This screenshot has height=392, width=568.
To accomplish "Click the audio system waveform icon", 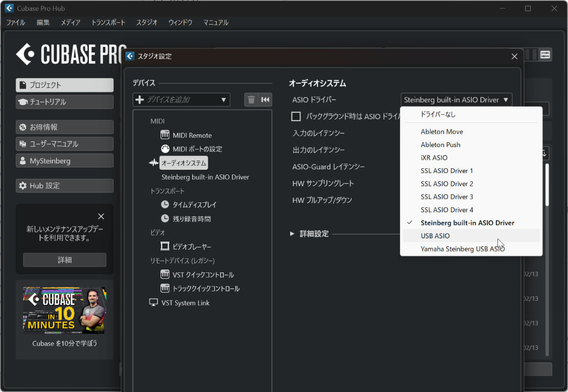I will tap(153, 163).
